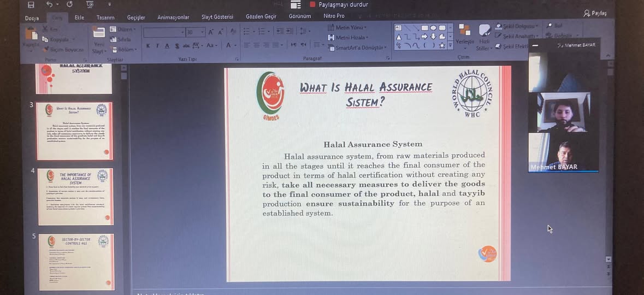Open the Düzen layout dropdown
This screenshot has height=295, width=644.
click(123, 29)
